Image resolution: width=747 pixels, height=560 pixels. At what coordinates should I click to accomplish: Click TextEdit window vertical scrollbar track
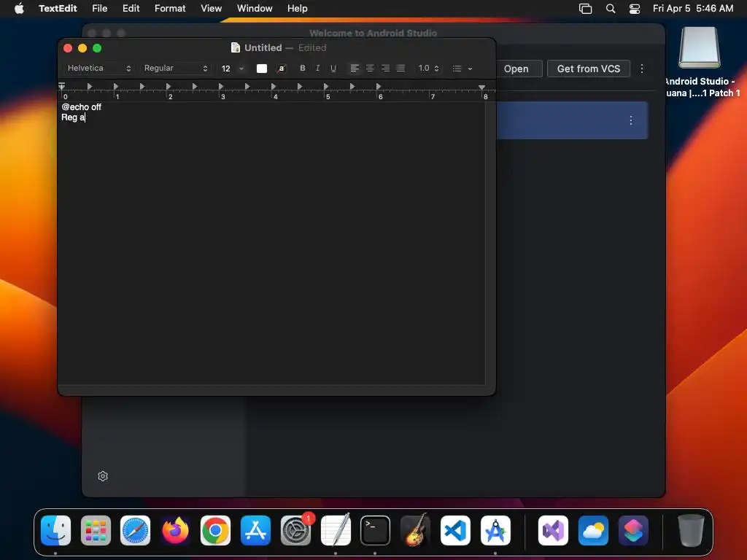491,243
